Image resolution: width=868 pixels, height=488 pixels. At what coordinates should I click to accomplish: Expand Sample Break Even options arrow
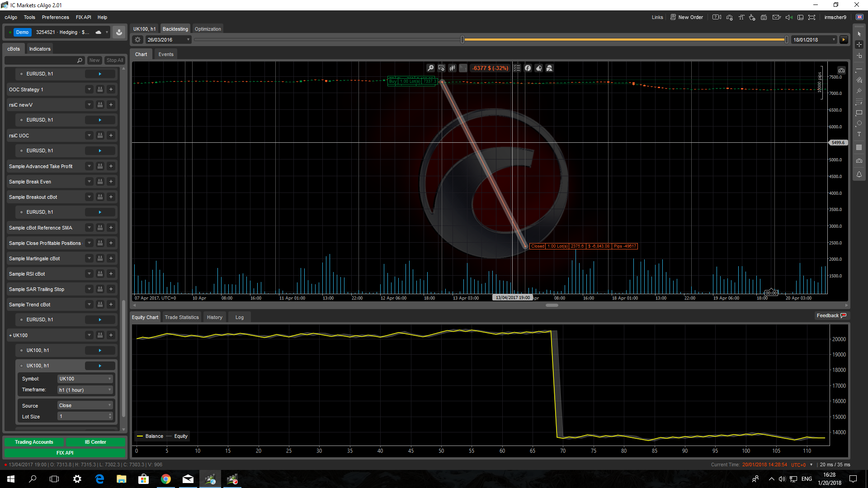[x=89, y=182]
